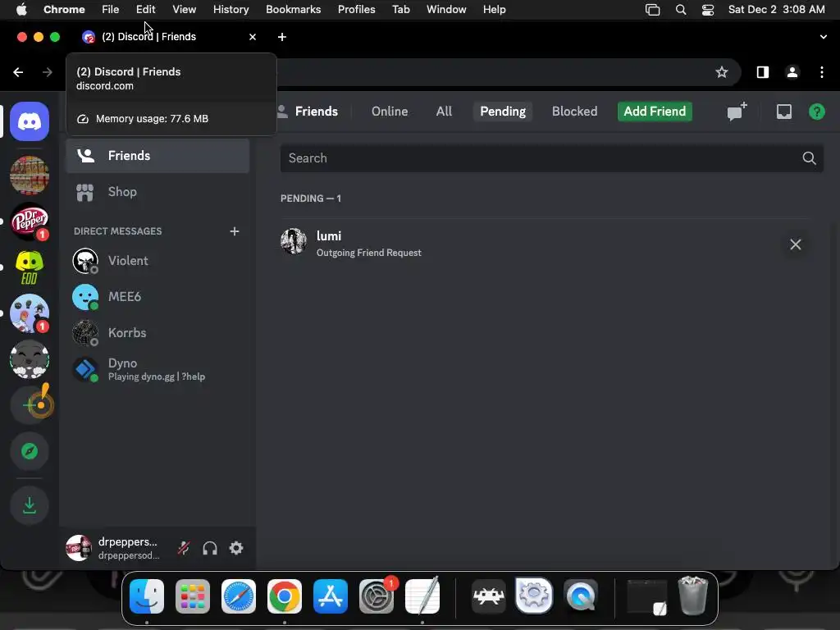
Task: Open the Inbox icon
Action: pos(783,112)
